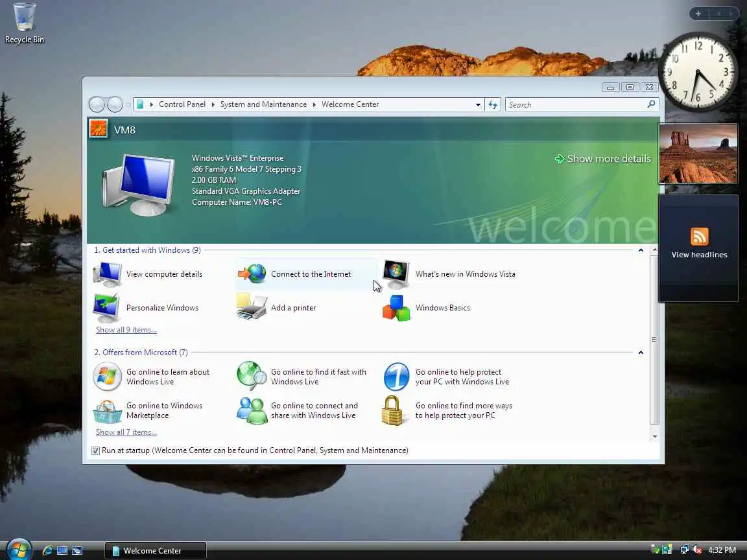Click the muted volume tray icon
Screen dimensions: 747x560
pyautogui.click(x=696, y=550)
